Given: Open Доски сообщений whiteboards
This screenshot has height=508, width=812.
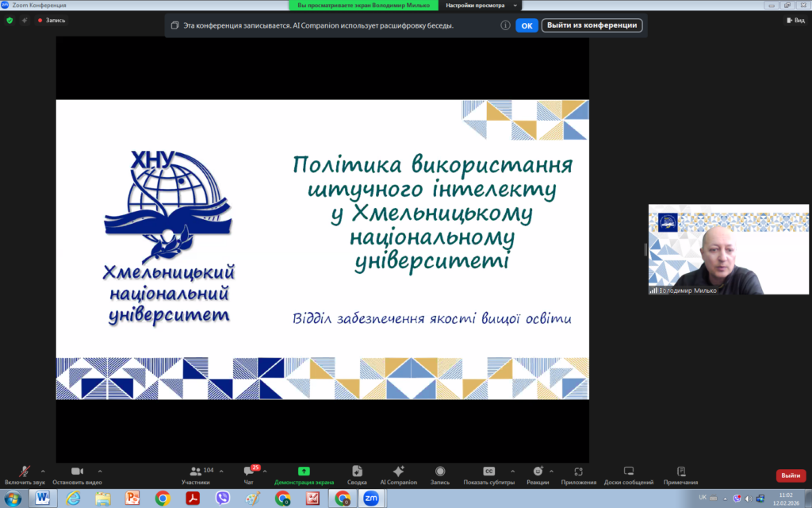Looking at the screenshot, I should [629, 471].
